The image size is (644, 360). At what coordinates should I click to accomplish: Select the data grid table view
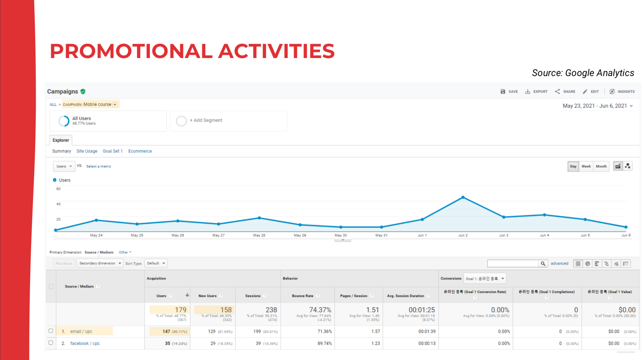coord(578,263)
